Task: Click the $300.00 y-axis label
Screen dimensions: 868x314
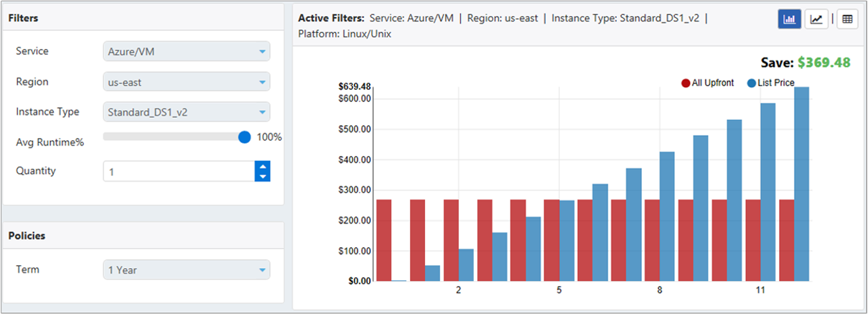Action: 355,190
